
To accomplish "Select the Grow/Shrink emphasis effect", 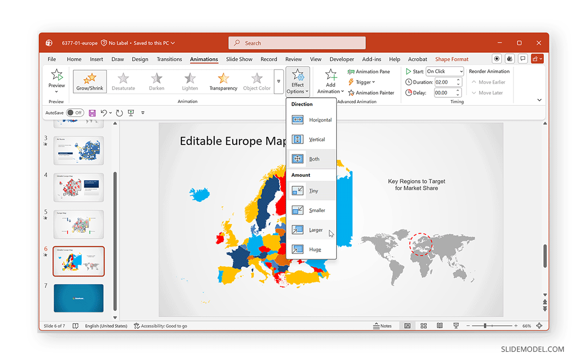I will tap(90, 81).
